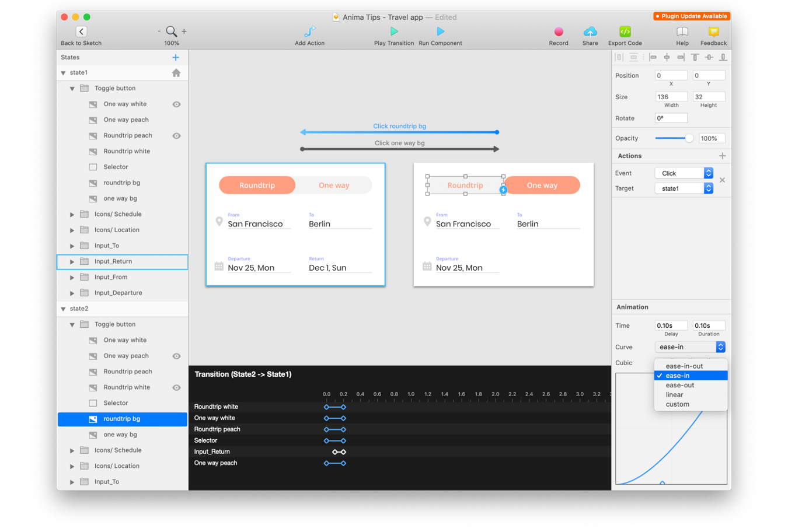Open the Help book icon
Screen dimensions: 788x532
[682, 32]
